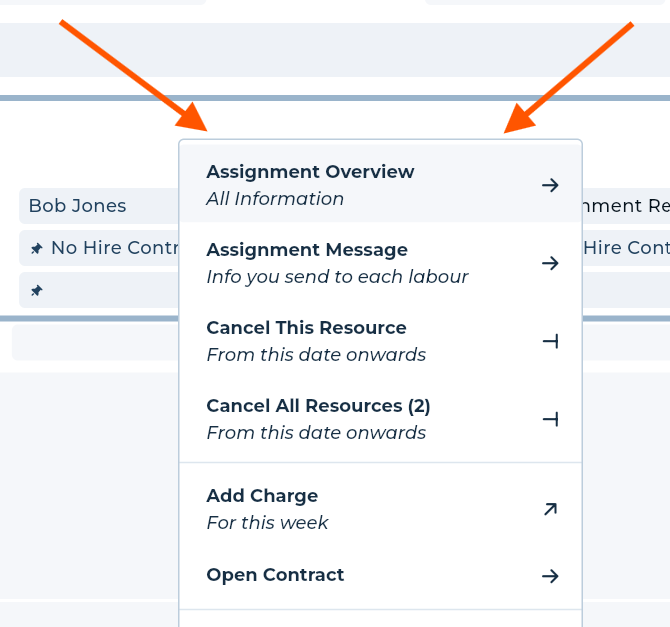
Task: Click the Assignment Message arrow icon
Action: pos(550,263)
